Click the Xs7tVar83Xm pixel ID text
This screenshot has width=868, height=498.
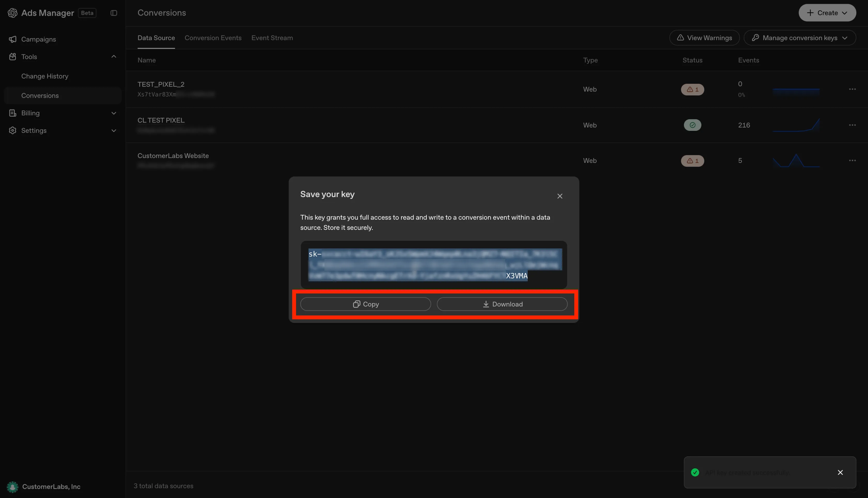[x=157, y=94]
